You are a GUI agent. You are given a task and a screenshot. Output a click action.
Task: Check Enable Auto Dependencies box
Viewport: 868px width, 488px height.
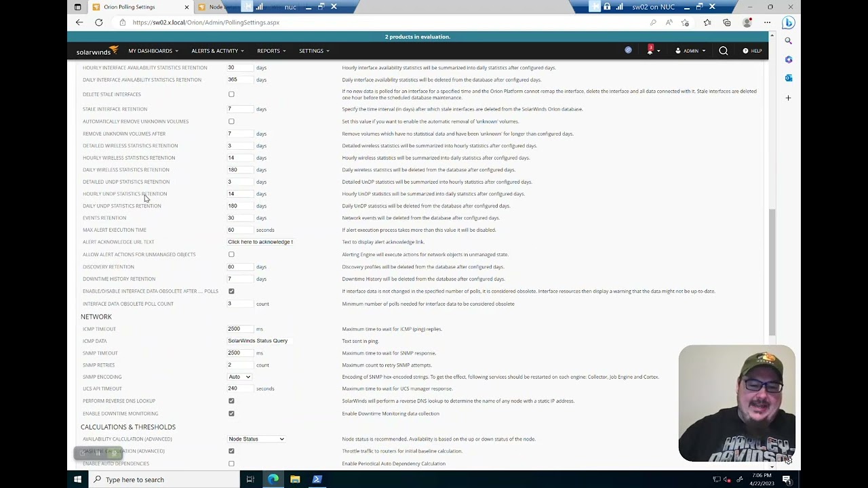[231, 464]
